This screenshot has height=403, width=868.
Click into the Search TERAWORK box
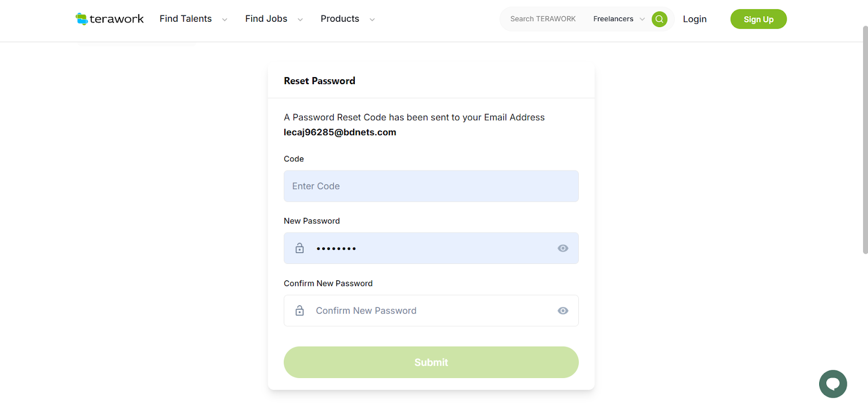542,19
